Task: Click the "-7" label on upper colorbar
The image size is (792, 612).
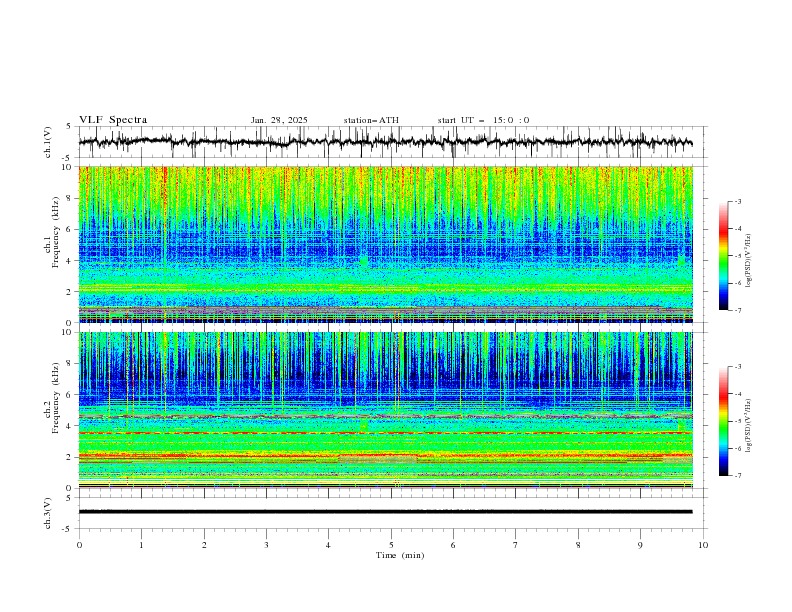Action: (x=738, y=311)
